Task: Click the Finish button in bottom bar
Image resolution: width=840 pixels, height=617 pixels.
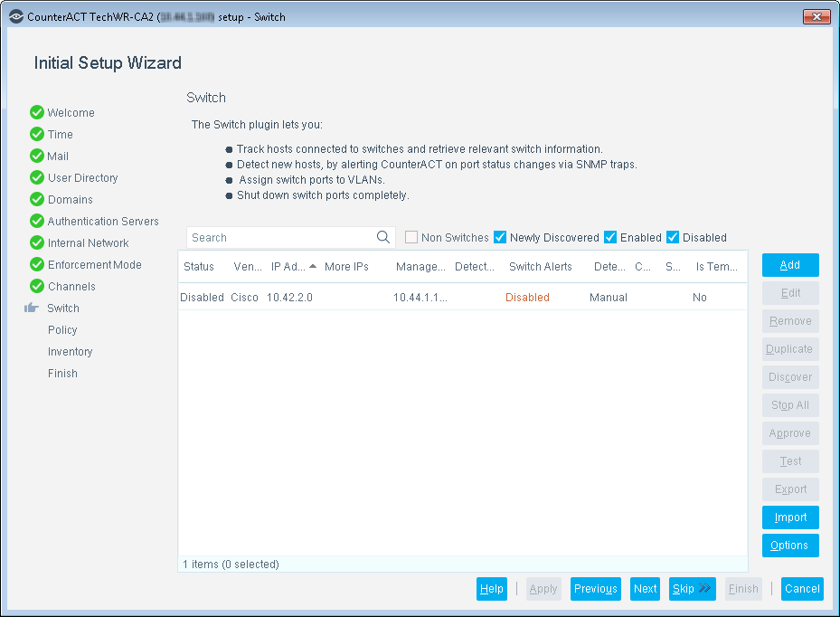Action: coord(743,589)
